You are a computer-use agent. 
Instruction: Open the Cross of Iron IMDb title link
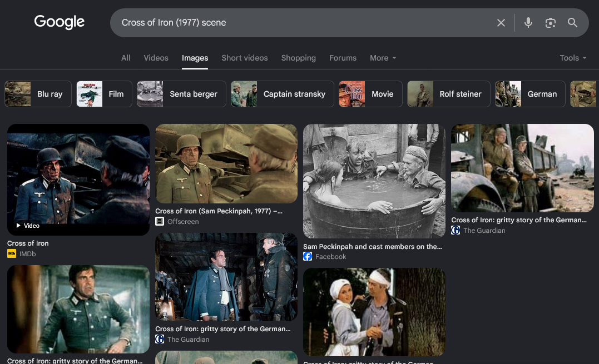click(x=28, y=243)
